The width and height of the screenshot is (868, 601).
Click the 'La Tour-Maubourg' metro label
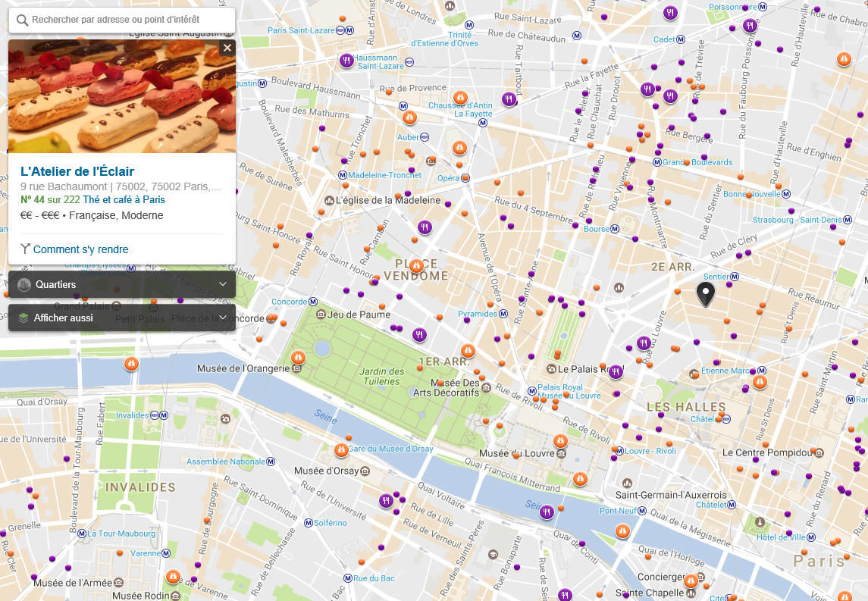pos(121,534)
